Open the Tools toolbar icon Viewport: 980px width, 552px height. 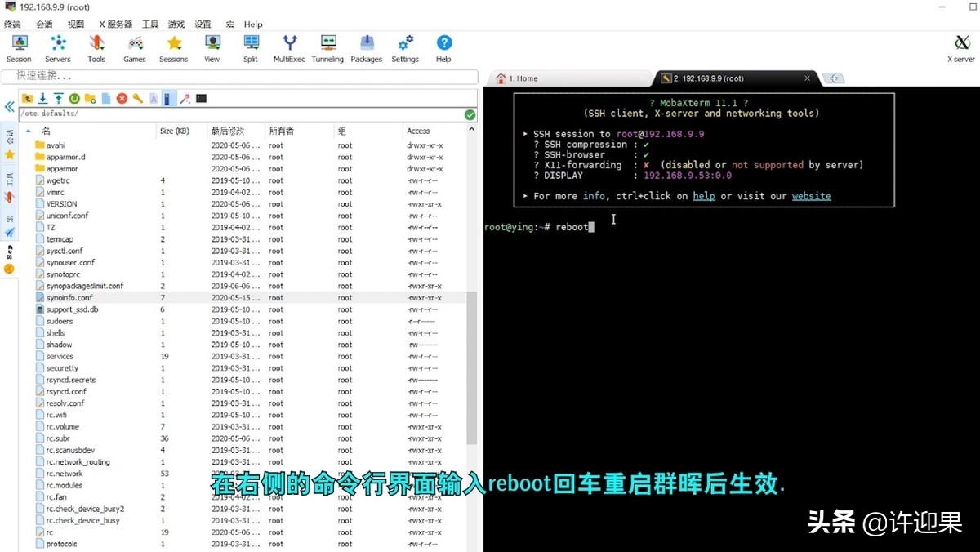coord(96,48)
